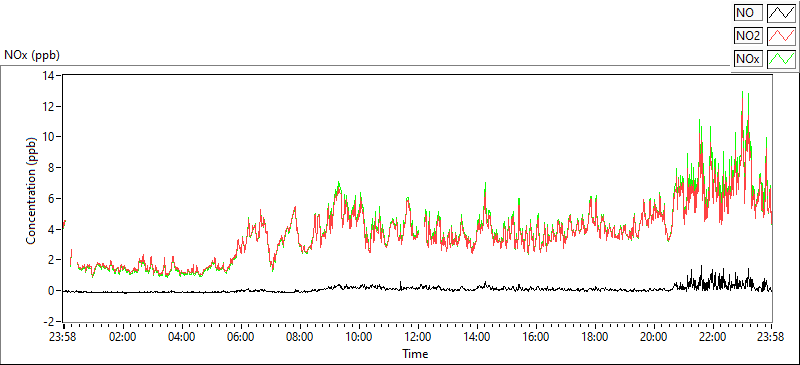Click the NOx green plot line icon
The image size is (800, 365).
tap(781, 59)
